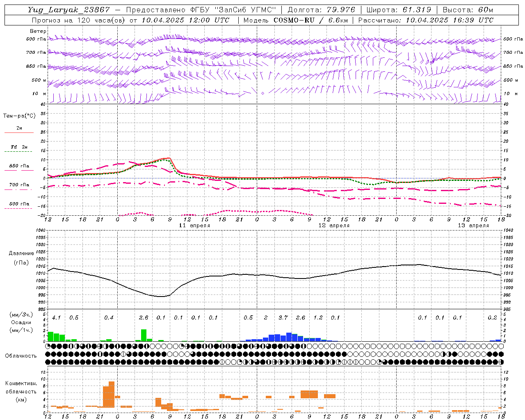This screenshot has width=525, height=420.
Task: Click the Td 2м legend entry
Action: coord(19,147)
